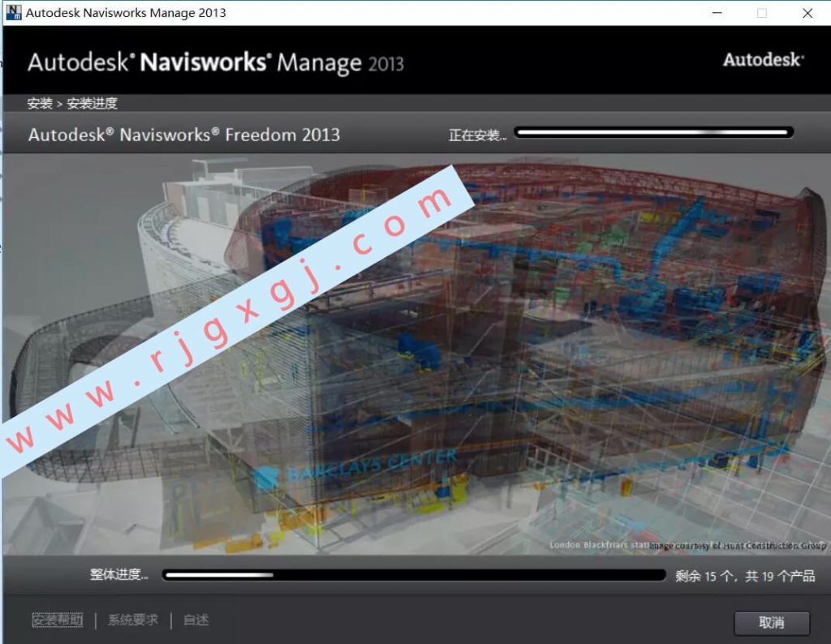831x644 pixels.
Task: Click the 安装 > 安装进度 breadcrumb text
Action: (72, 103)
